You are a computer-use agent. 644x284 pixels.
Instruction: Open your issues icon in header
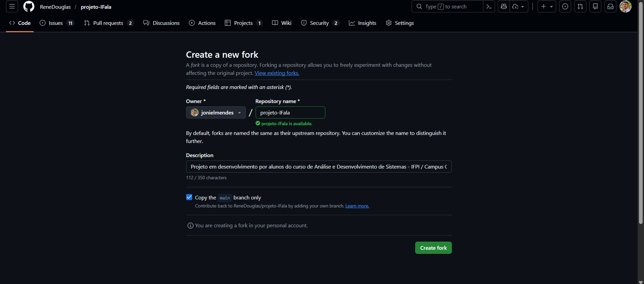click(565, 6)
